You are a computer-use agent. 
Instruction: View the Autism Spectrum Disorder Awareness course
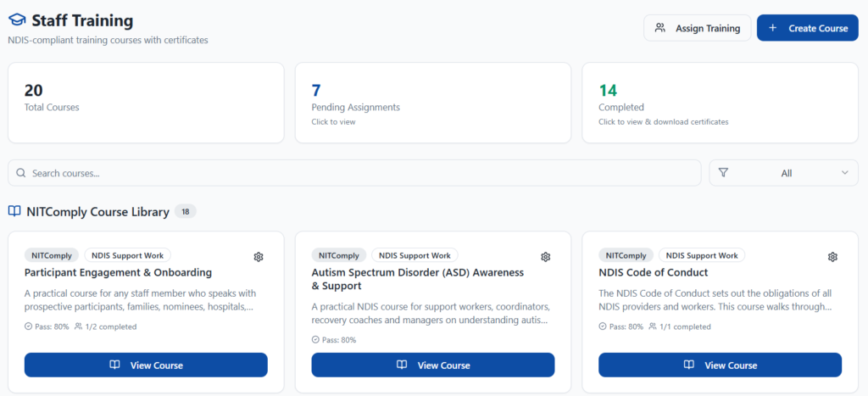click(433, 365)
